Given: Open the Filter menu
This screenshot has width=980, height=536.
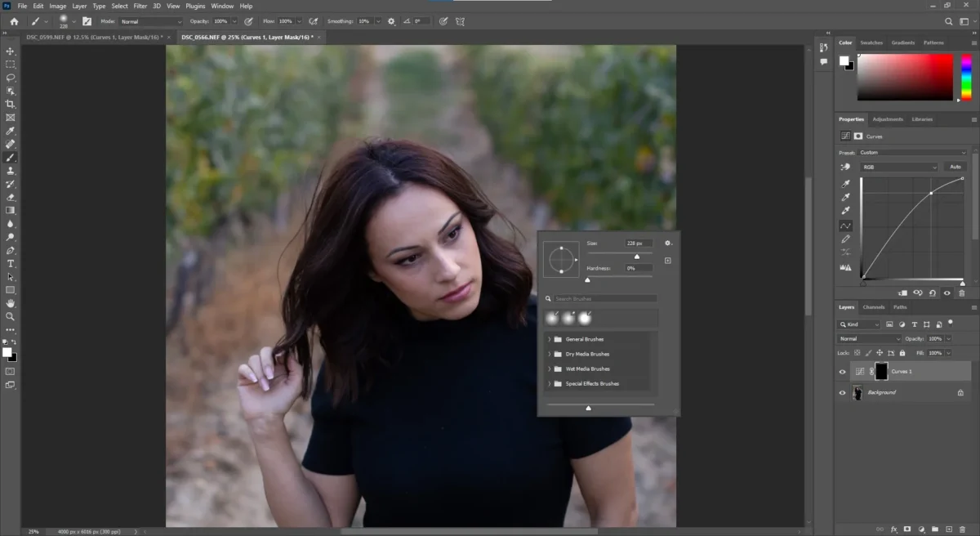Looking at the screenshot, I should [140, 6].
